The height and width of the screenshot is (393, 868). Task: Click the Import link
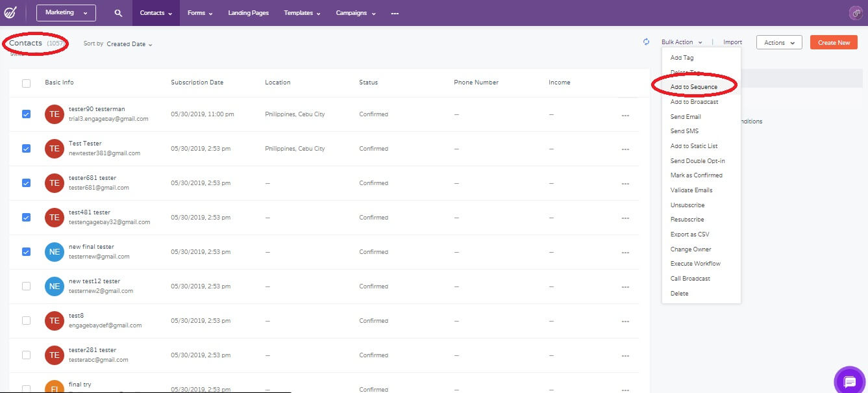[732, 42]
